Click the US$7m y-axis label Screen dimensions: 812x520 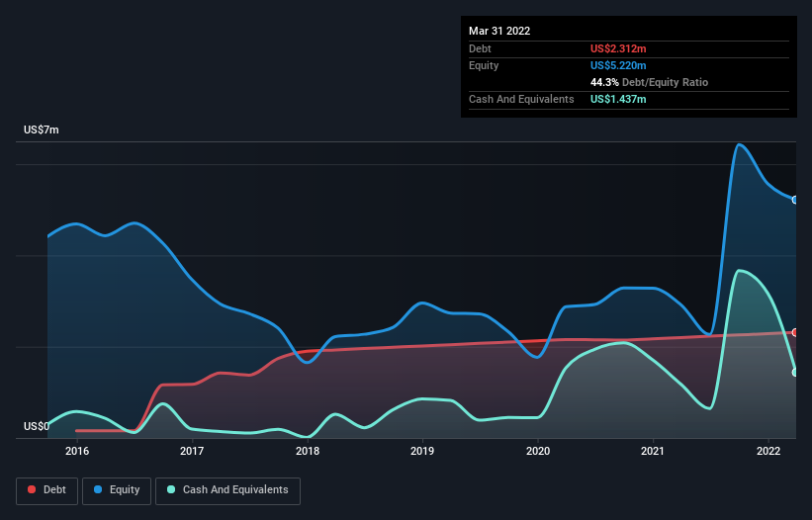(42, 130)
